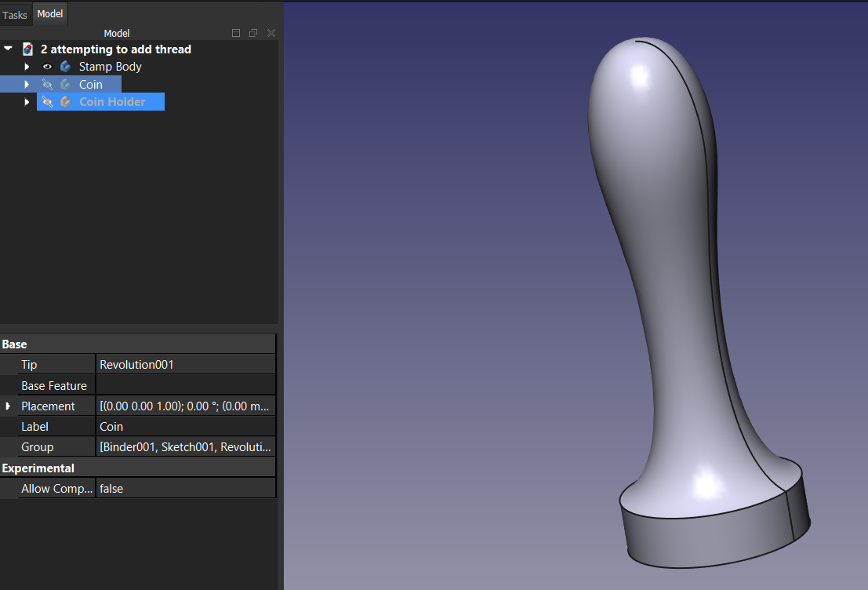Select the Stamp Body item label

click(x=110, y=67)
